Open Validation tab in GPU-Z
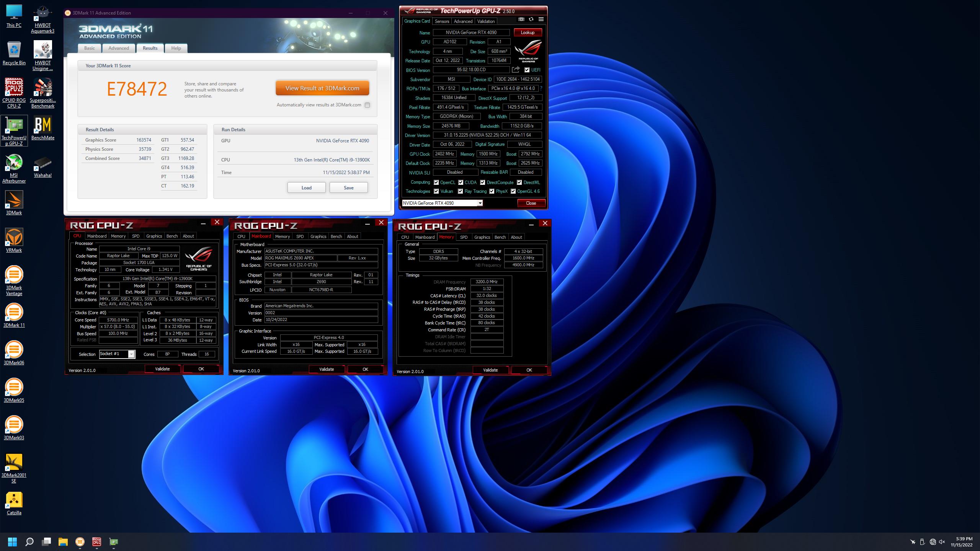This screenshot has height=551, width=980. point(486,21)
